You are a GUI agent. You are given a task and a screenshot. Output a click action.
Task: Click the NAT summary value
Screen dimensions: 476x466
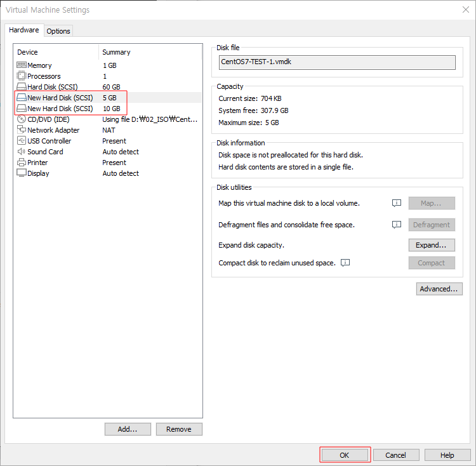click(x=109, y=130)
